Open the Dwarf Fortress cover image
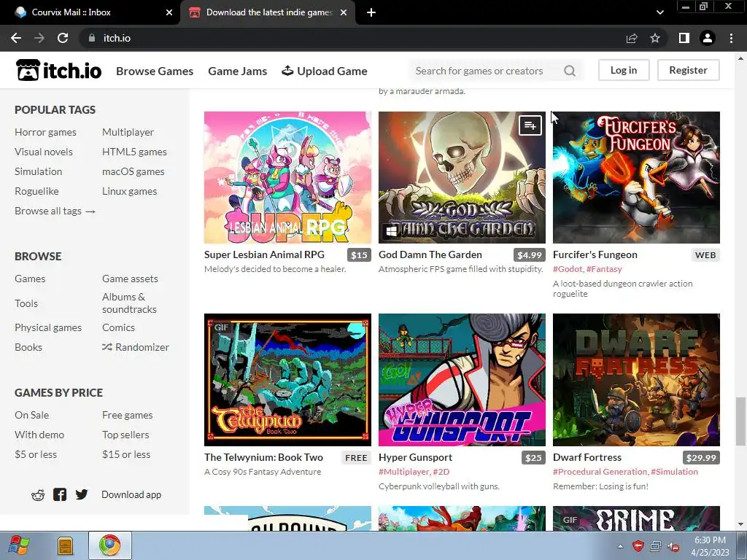Screen dimensions: 747x560 click(636, 379)
